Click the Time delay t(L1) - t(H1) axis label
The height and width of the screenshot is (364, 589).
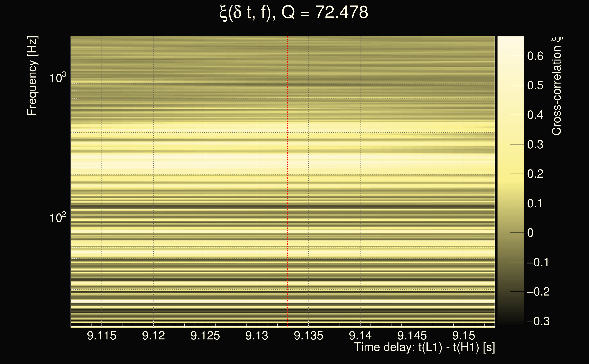pyautogui.click(x=424, y=347)
